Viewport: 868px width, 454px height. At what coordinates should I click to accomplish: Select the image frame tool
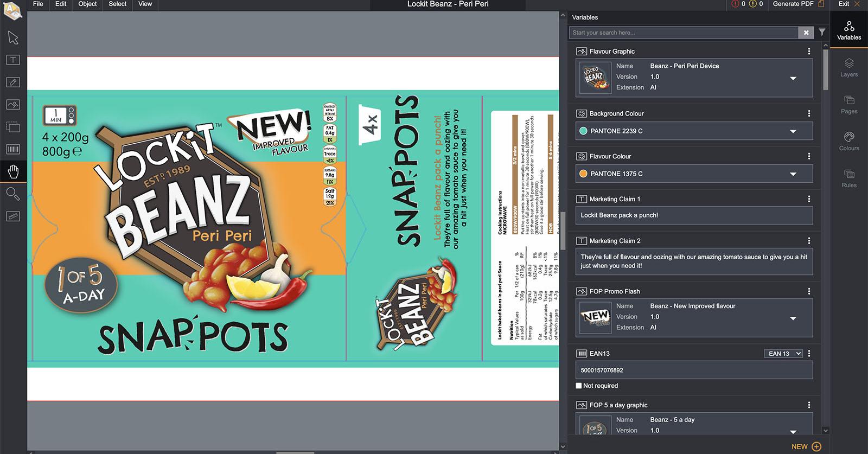click(x=13, y=104)
